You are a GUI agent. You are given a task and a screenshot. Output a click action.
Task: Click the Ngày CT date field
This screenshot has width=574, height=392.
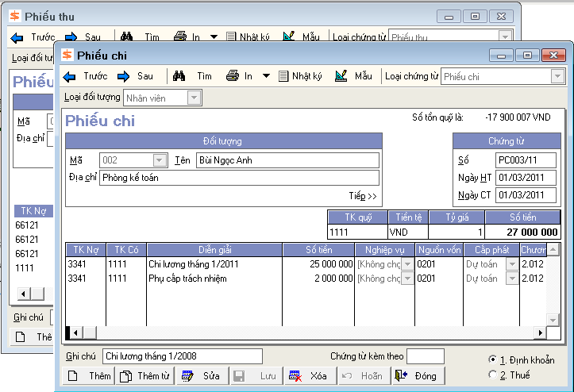pos(526,195)
